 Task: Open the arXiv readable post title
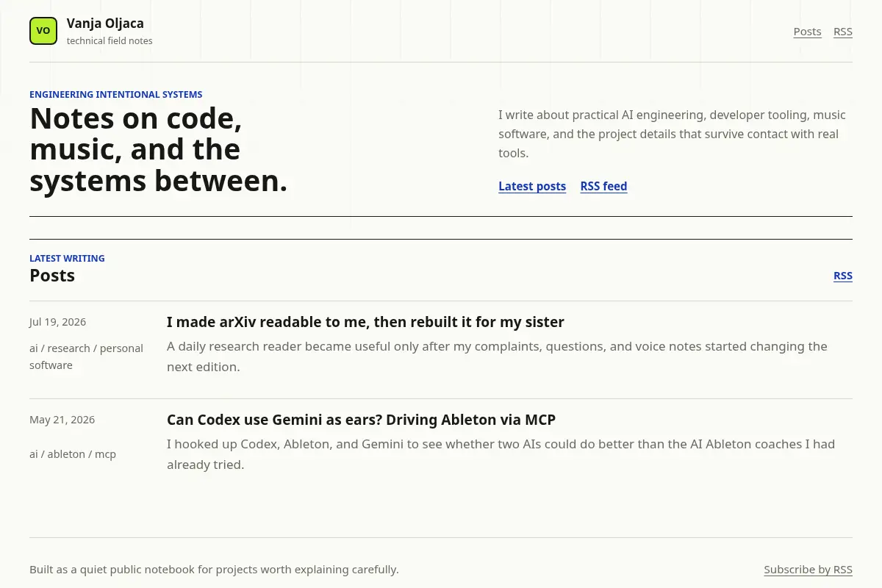point(365,322)
